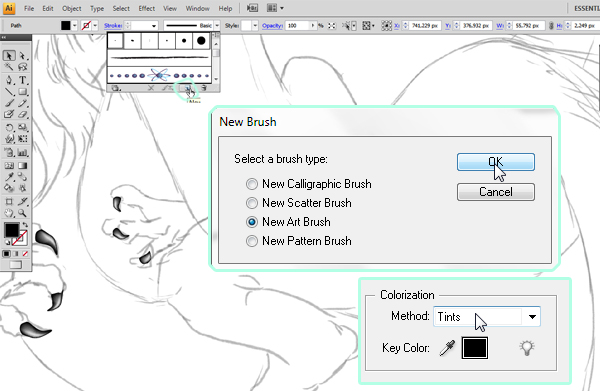This screenshot has width=600, height=391.
Task: Select the Rectangle tool
Action: (23, 91)
